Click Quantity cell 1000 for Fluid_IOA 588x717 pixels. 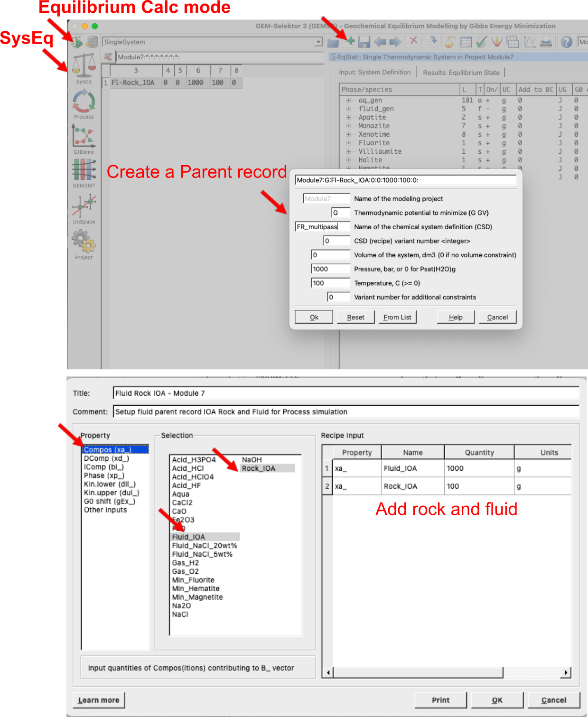[x=479, y=468]
